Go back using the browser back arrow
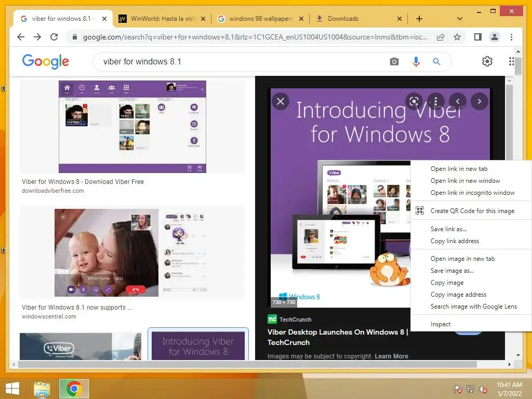The width and height of the screenshot is (532, 399). pyautogui.click(x=21, y=37)
